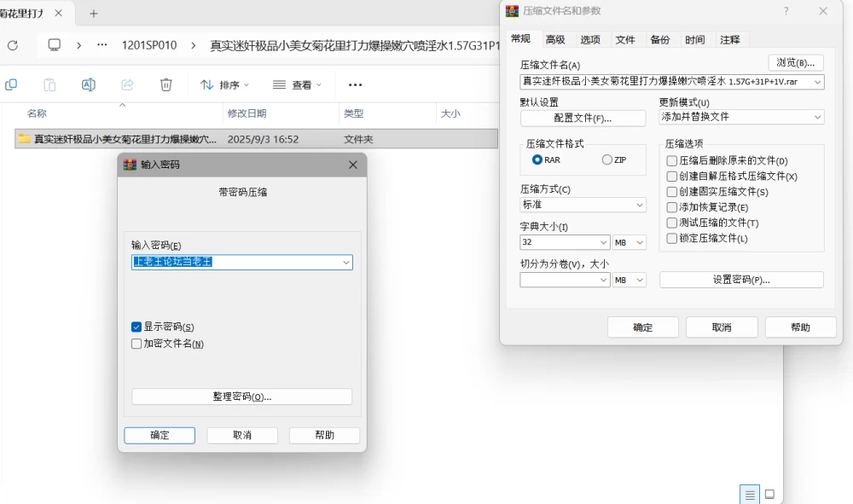Click the This PC monitor icon in address bar
The image size is (853, 504).
[x=55, y=44]
